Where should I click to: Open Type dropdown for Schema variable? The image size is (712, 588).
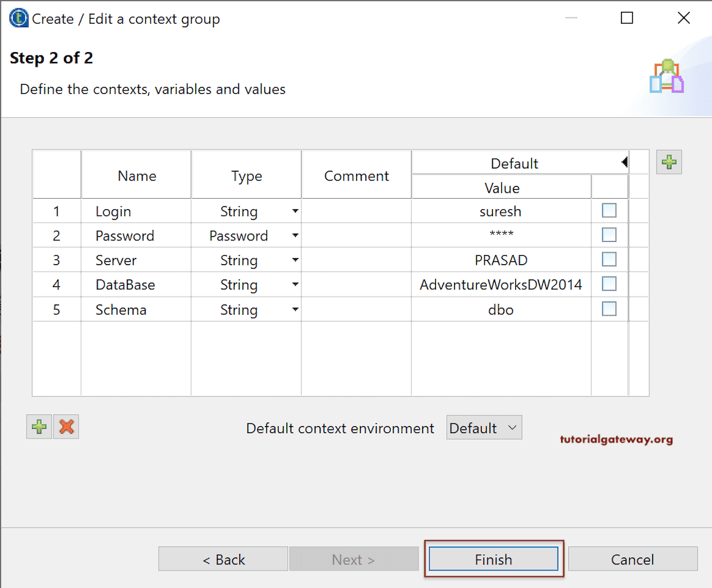[296, 309]
